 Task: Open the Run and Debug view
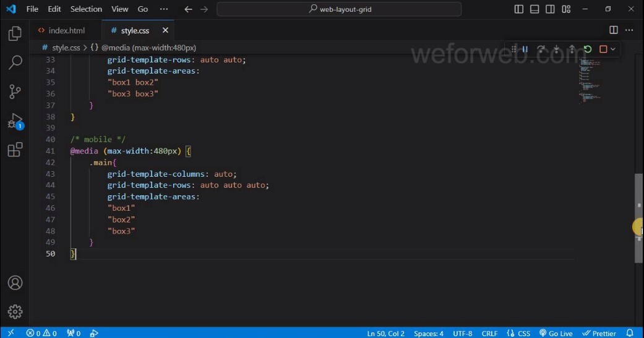(x=15, y=120)
